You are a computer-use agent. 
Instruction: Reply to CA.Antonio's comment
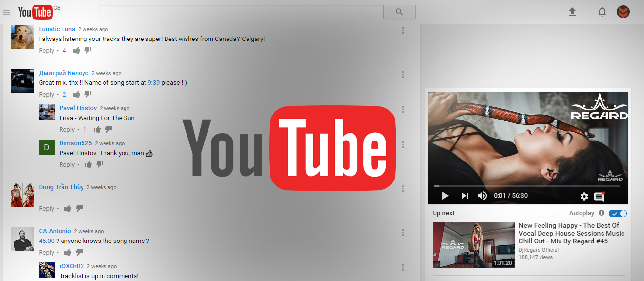click(46, 253)
